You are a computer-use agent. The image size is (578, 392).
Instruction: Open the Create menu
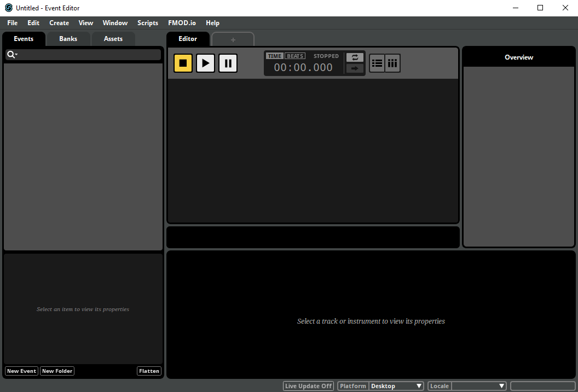tap(59, 23)
